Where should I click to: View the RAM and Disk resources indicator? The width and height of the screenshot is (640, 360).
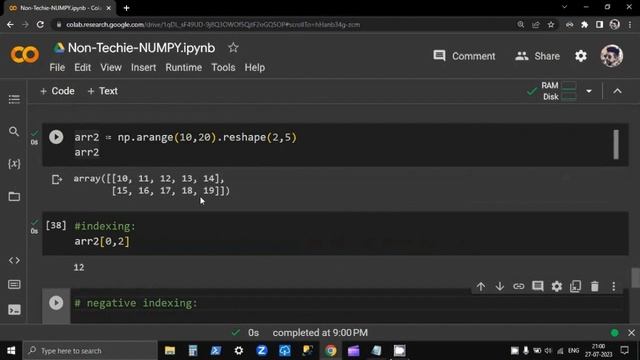coord(558,91)
